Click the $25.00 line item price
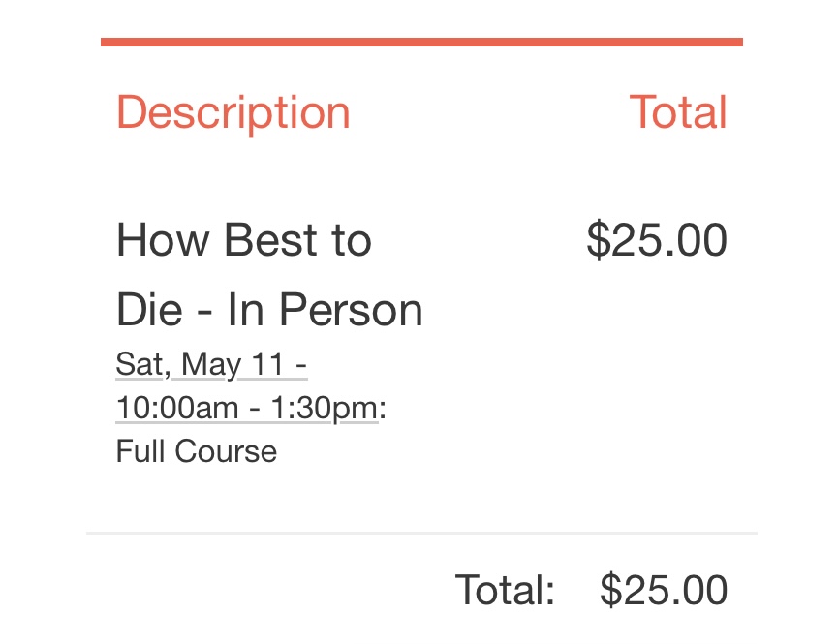 point(656,240)
